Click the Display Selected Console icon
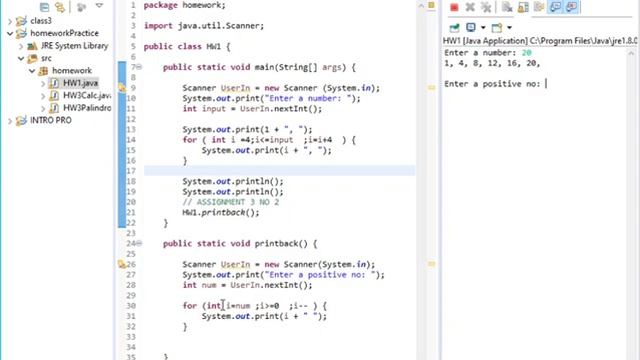 [x=471, y=27]
